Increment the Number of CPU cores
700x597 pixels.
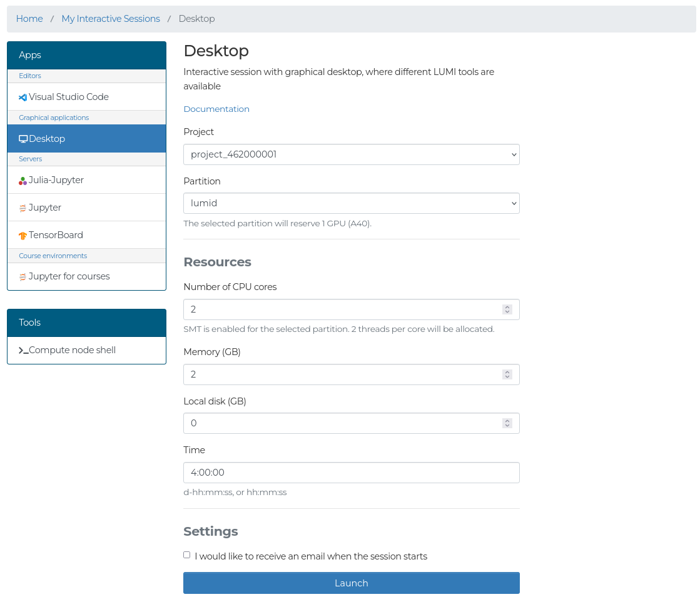[507, 306]
